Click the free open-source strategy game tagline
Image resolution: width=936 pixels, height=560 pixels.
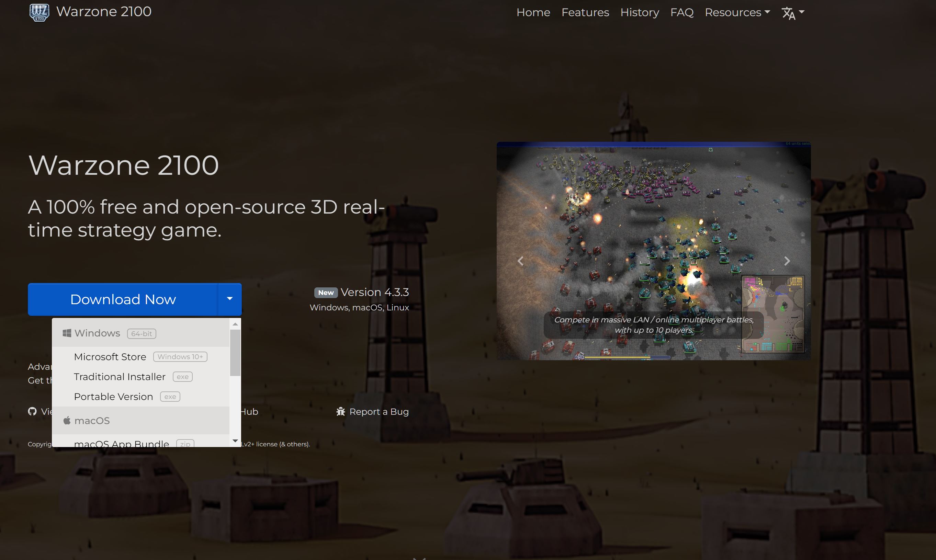tap(206, 218)
